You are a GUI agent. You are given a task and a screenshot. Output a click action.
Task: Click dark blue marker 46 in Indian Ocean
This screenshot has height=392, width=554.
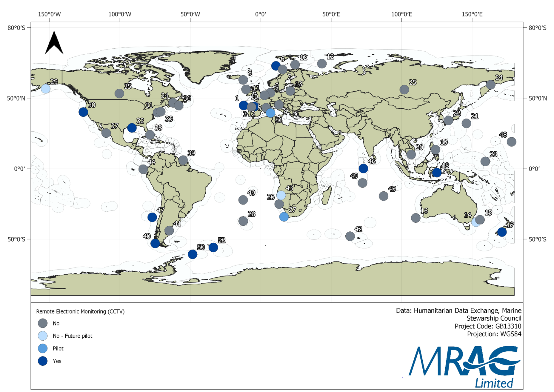click(363, 168)
